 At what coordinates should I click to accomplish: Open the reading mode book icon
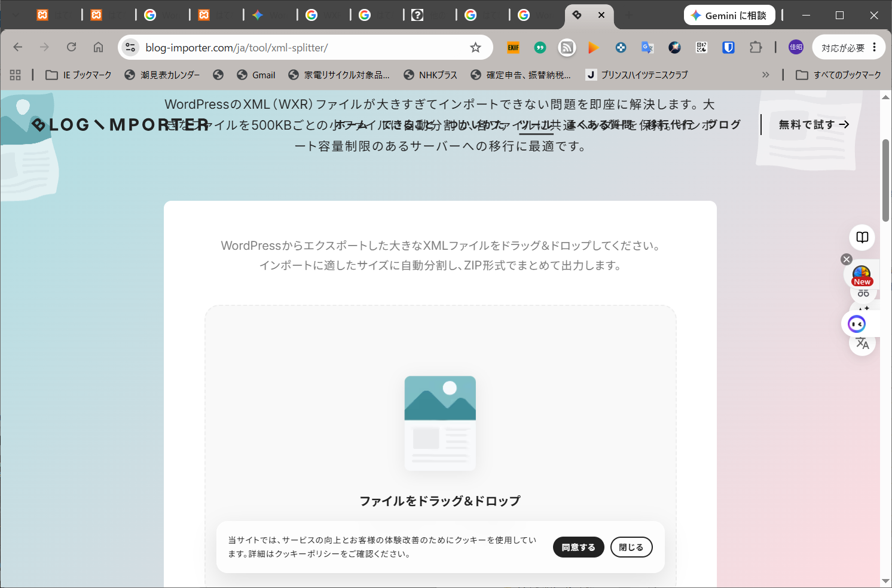[862, 237]
